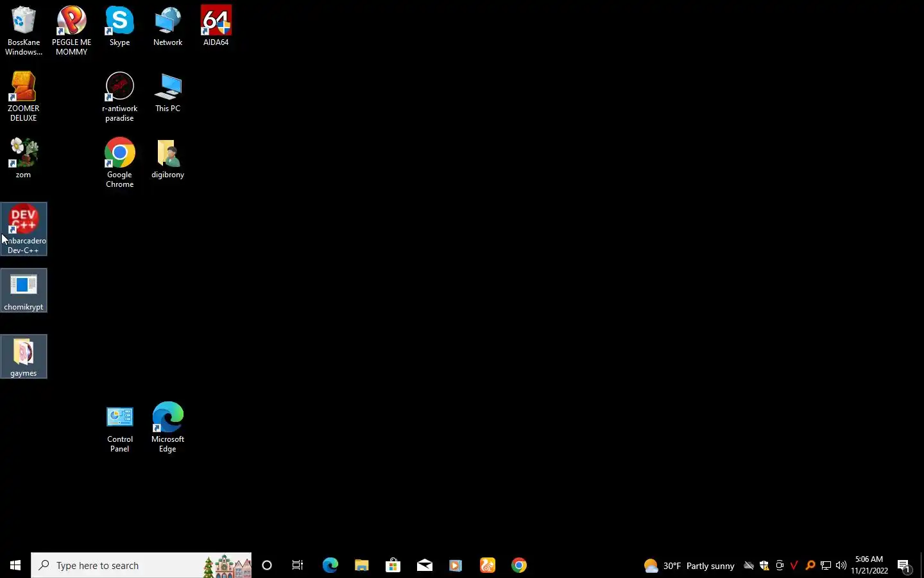Open the volume speaker tray icon
This screenshot has height=578, width=924.
pos(841,565)
